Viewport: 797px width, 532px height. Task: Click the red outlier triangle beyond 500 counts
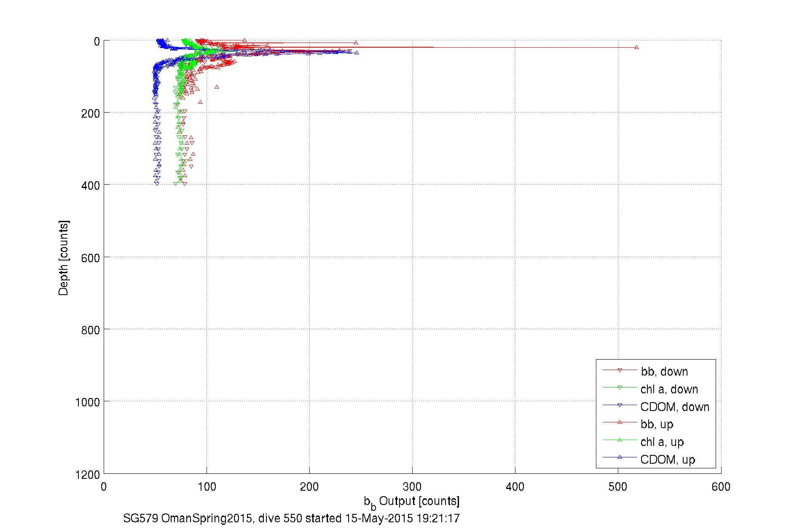(636, 47)
